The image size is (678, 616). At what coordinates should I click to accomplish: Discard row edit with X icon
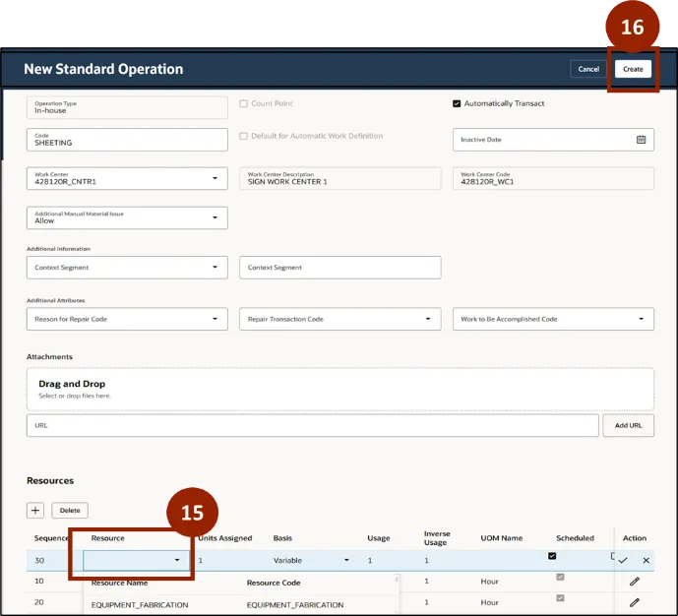(x=646, y=560)
